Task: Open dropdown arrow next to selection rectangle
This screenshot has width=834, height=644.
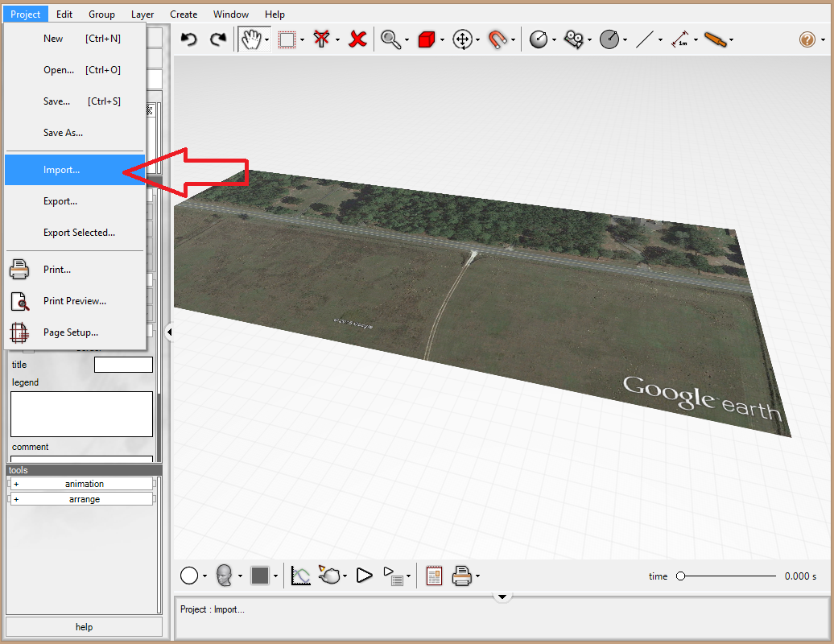Action: 302,40
